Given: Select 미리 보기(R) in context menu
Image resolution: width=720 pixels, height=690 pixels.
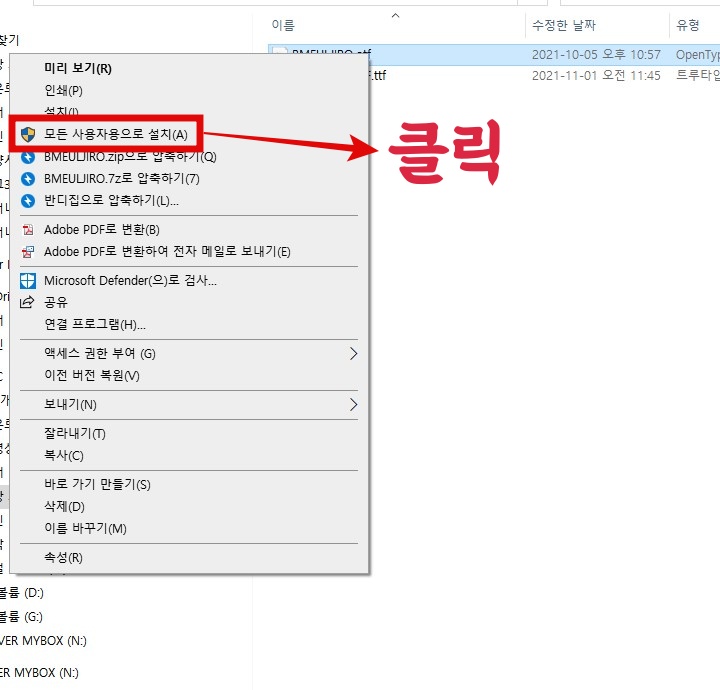Looking at the screenshot, I should [x=78, y=68].
